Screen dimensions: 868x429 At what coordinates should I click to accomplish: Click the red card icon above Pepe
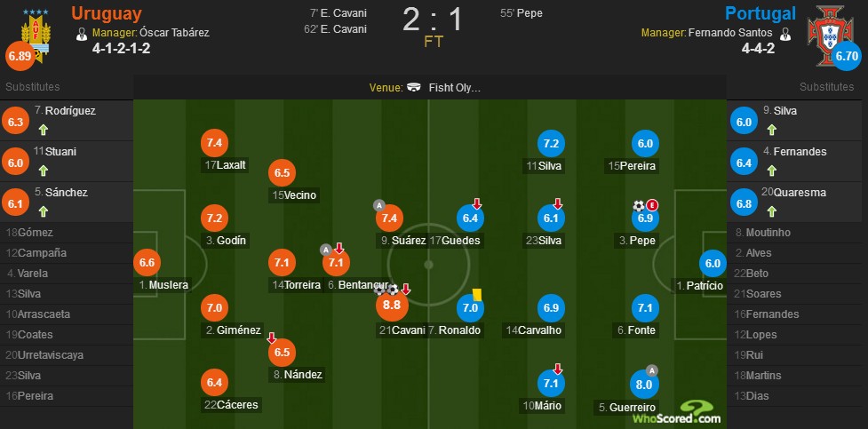click(652, 205)
